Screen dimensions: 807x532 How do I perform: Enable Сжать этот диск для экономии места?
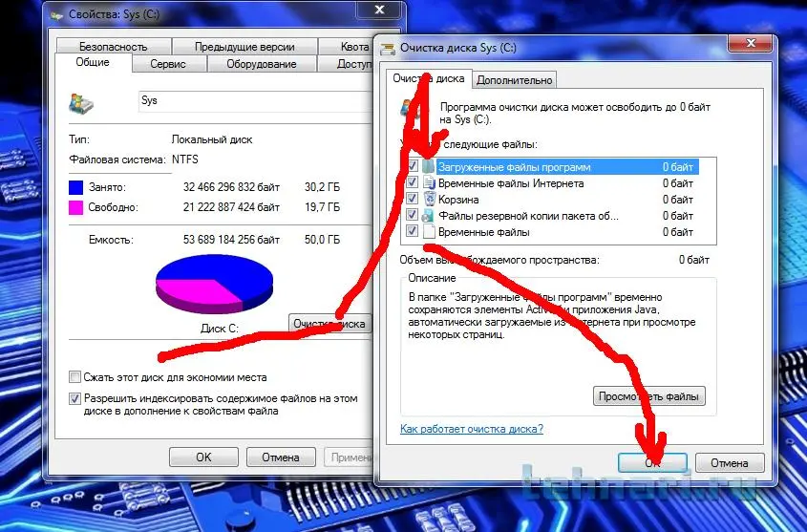[74, 377]
